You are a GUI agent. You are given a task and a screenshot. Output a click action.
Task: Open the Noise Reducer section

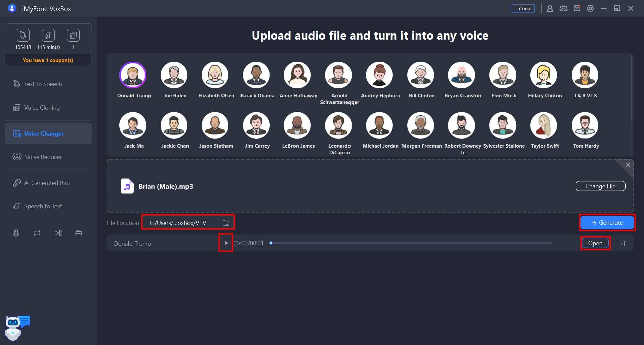point(48,157)
